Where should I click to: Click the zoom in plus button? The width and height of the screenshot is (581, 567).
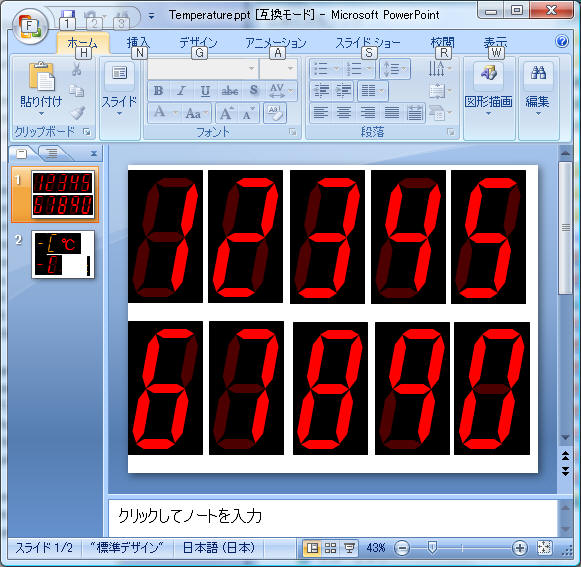(x=519, y=548)
